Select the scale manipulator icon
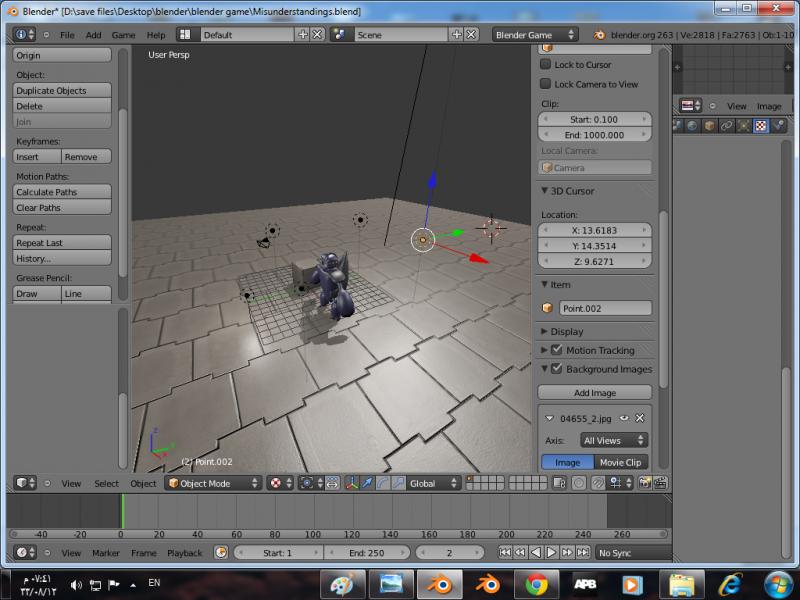This screenshot has height=600, width=800. tap(398, 483)
